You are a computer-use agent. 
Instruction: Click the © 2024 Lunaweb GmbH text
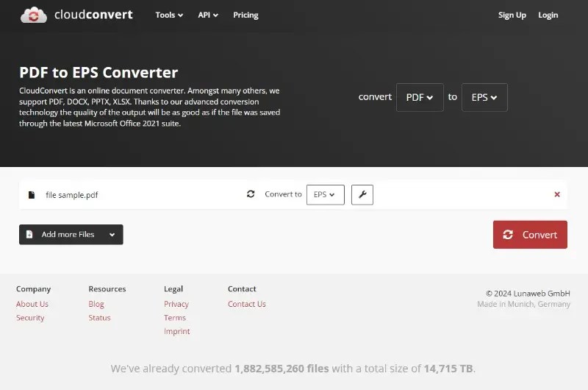528,293
